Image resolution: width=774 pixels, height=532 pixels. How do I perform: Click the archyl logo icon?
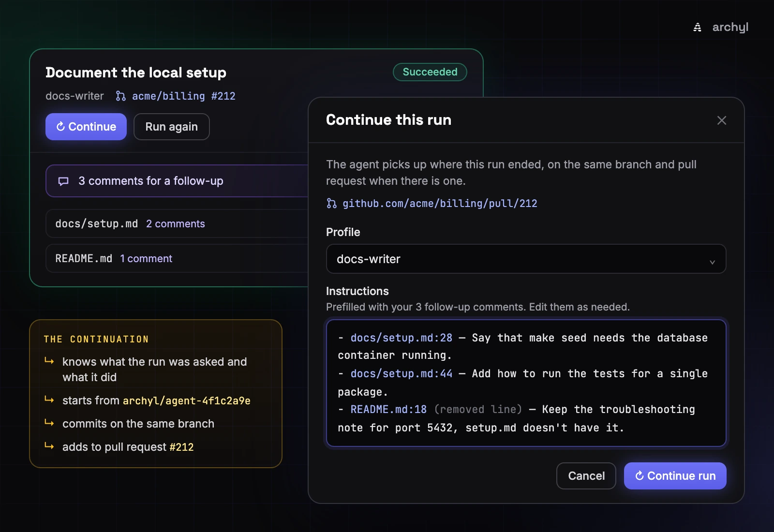pyautogui.click(x=697, y=27)
